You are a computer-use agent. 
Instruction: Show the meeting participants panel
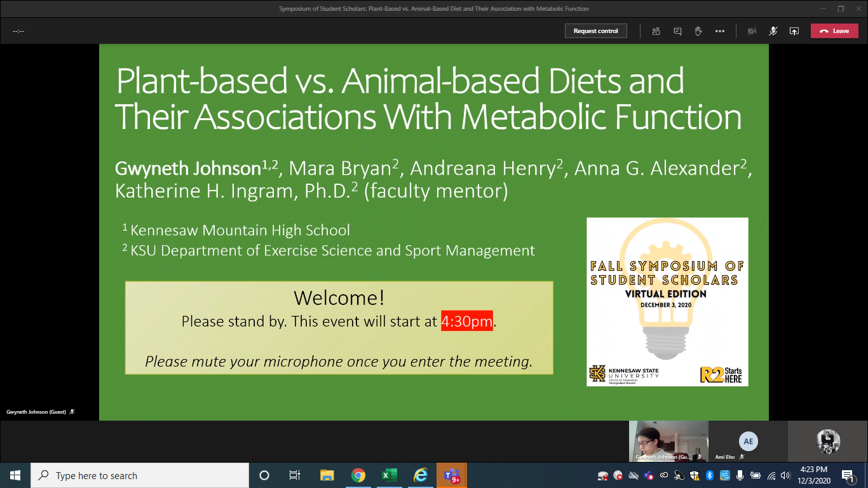coord(656,31)
